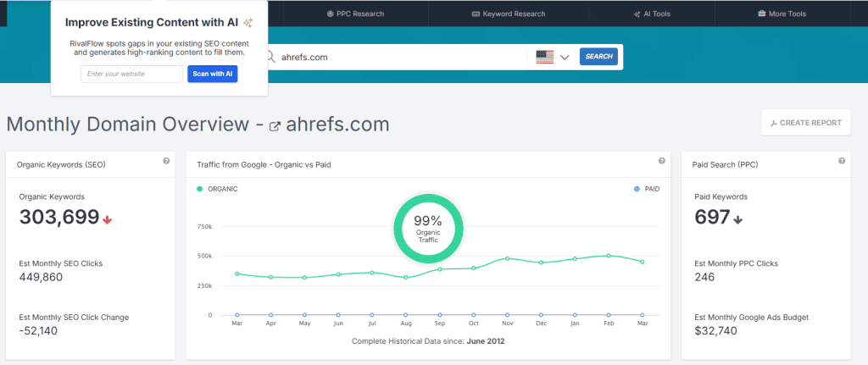Toggle the ORGANIC legend series

(x=217, y=189)
